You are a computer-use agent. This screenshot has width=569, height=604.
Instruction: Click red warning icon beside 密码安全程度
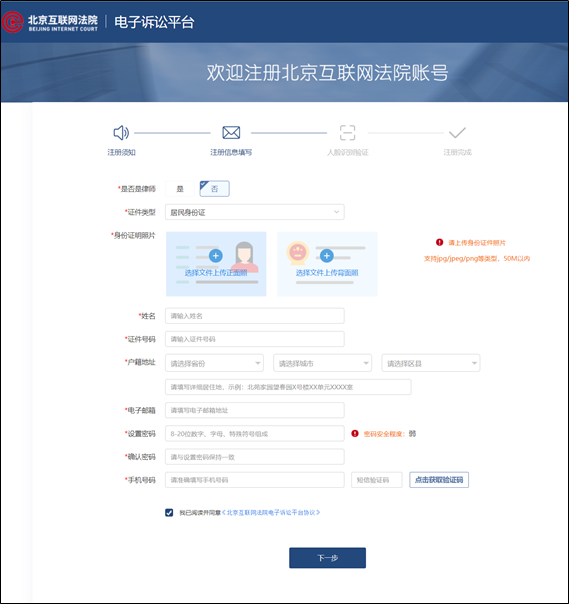355,434
